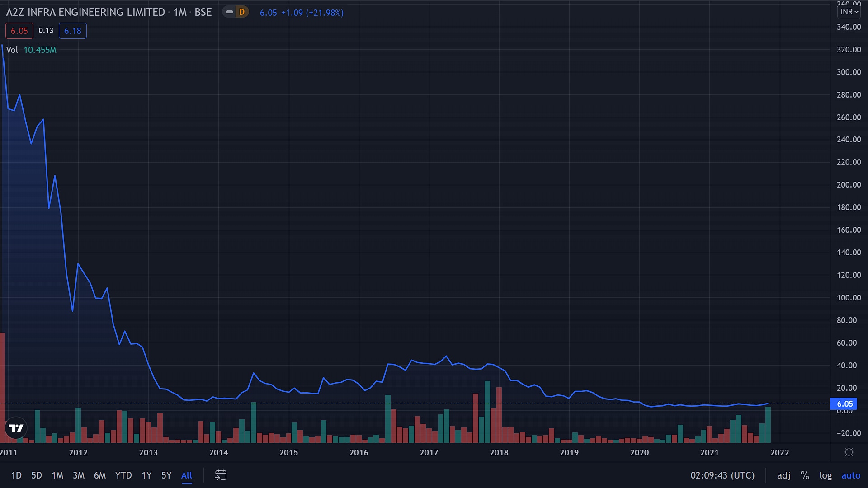Select the All time range
Image resolution: width=868 pixels, height=488 pixels.
(x=187, y=475)
